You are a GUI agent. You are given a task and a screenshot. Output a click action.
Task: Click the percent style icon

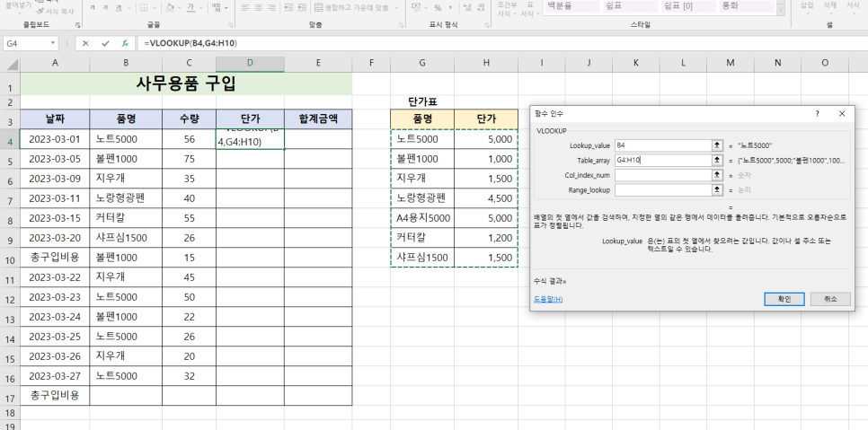pyautogui.click(x=438, y=8)
